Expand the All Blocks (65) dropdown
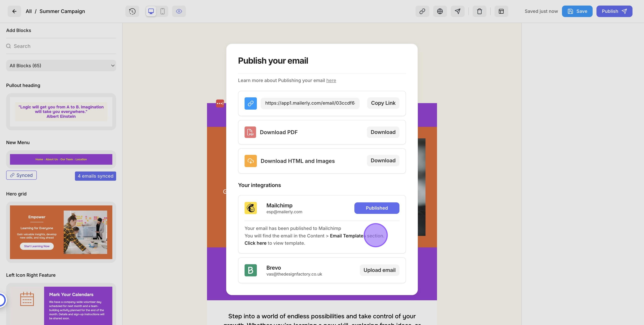644x325 pixels. coord(61,66)
